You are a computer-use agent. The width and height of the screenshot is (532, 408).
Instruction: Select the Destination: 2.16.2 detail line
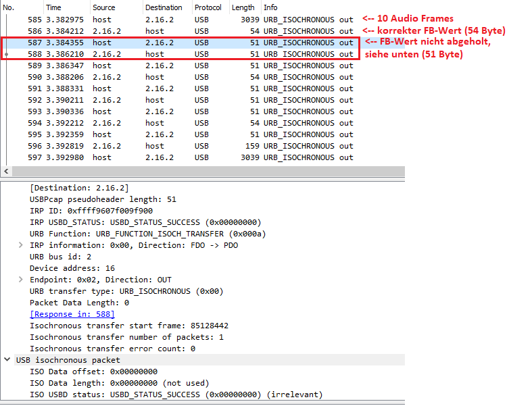pos(79,188)
